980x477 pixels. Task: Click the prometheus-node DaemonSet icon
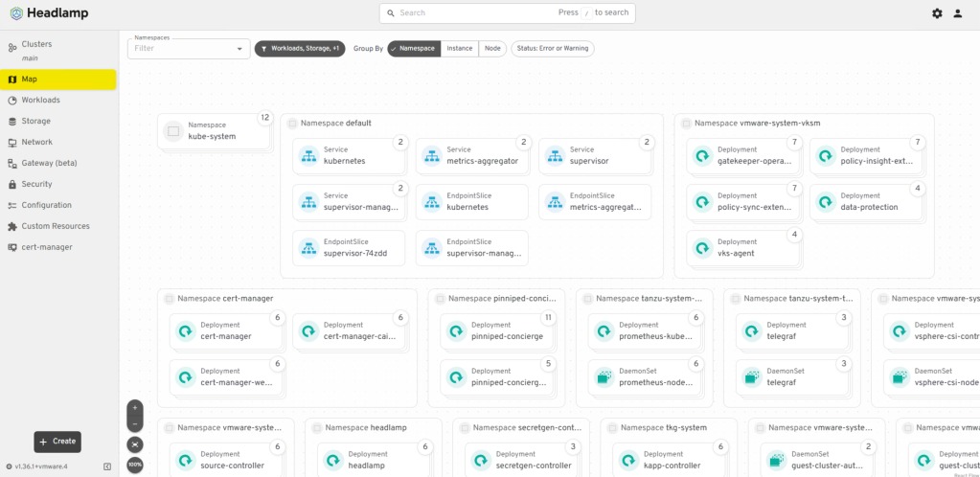pos(604,377)
